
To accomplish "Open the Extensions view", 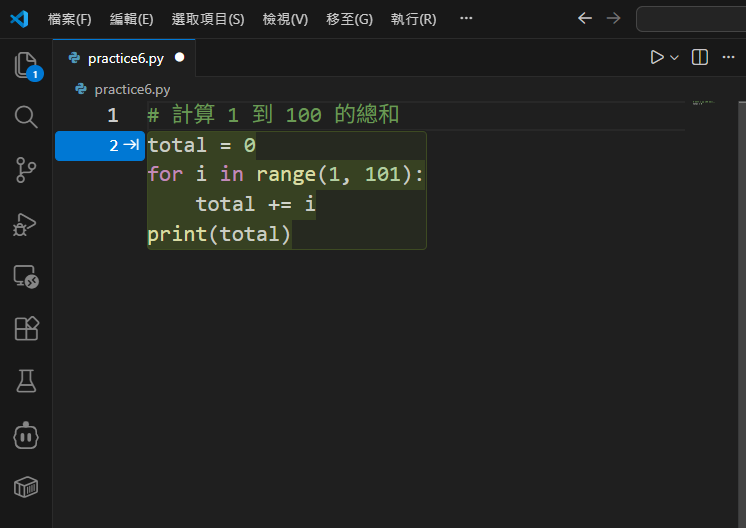I will [x=26, y=328].
